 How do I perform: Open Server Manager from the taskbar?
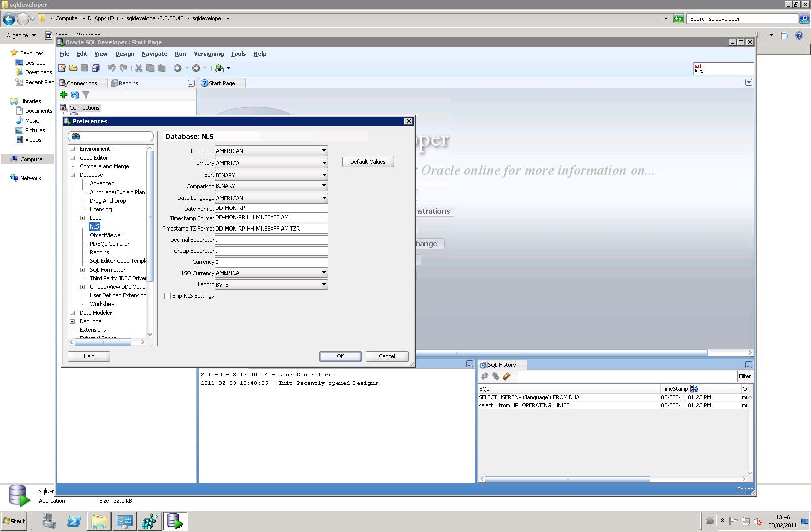[49, 521]
